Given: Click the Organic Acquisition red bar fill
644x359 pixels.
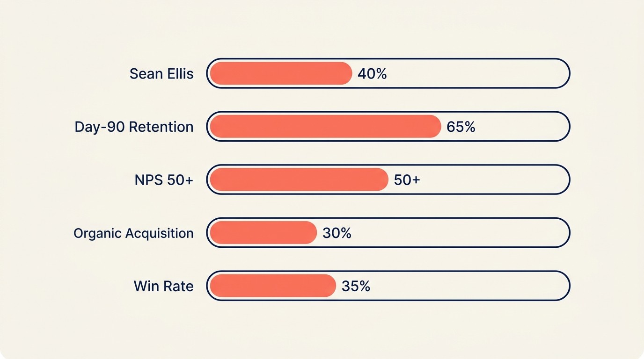Looking at the screenshot, I should (263, 233).
